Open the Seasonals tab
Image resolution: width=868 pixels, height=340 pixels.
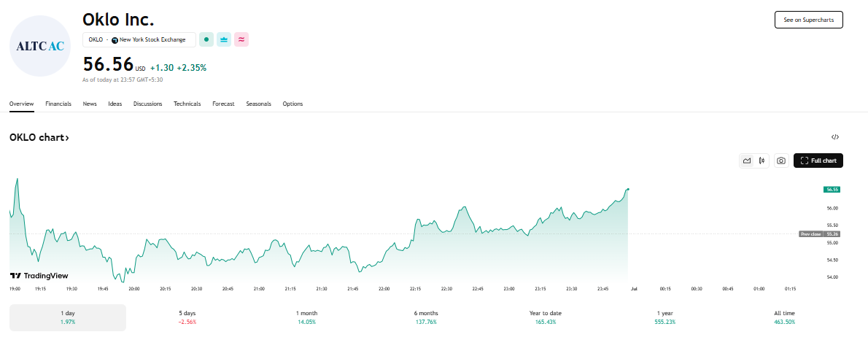[x=258, y=104]
